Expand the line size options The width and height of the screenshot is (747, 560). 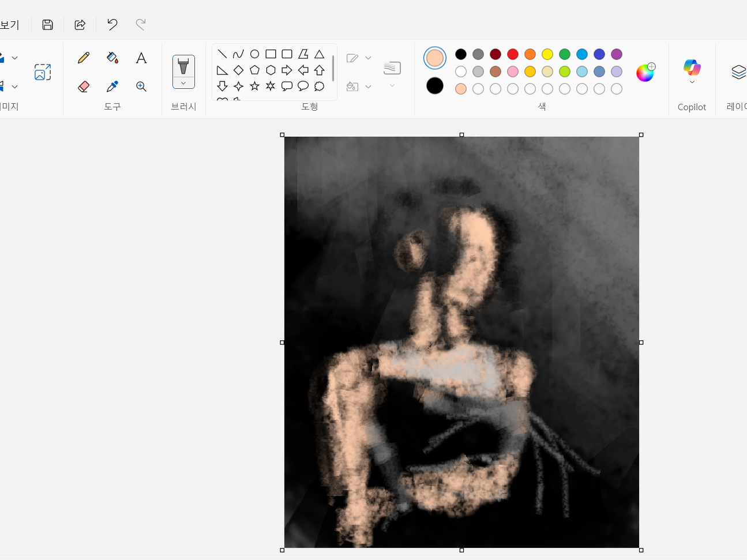tap(392, 85)
